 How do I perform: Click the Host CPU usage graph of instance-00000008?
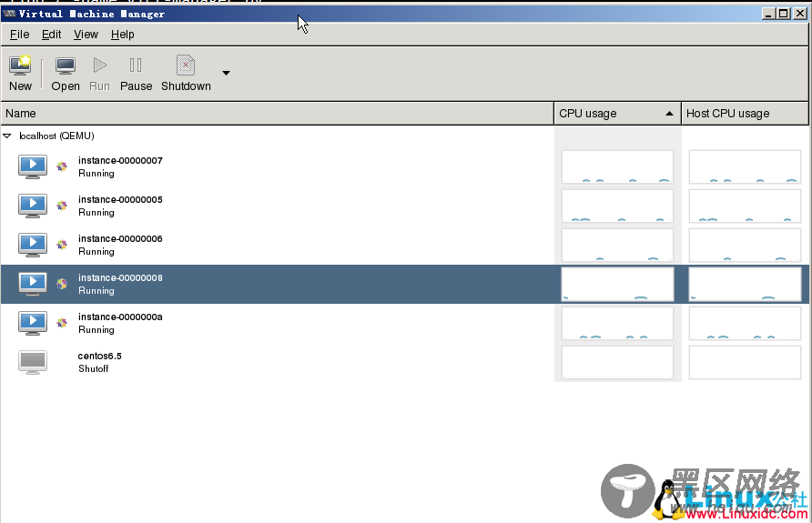[745, 284]
